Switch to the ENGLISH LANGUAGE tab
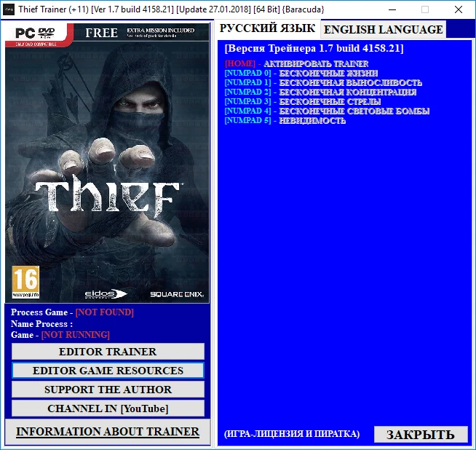The height and width of the screenshot is (450, 476). 383,29
